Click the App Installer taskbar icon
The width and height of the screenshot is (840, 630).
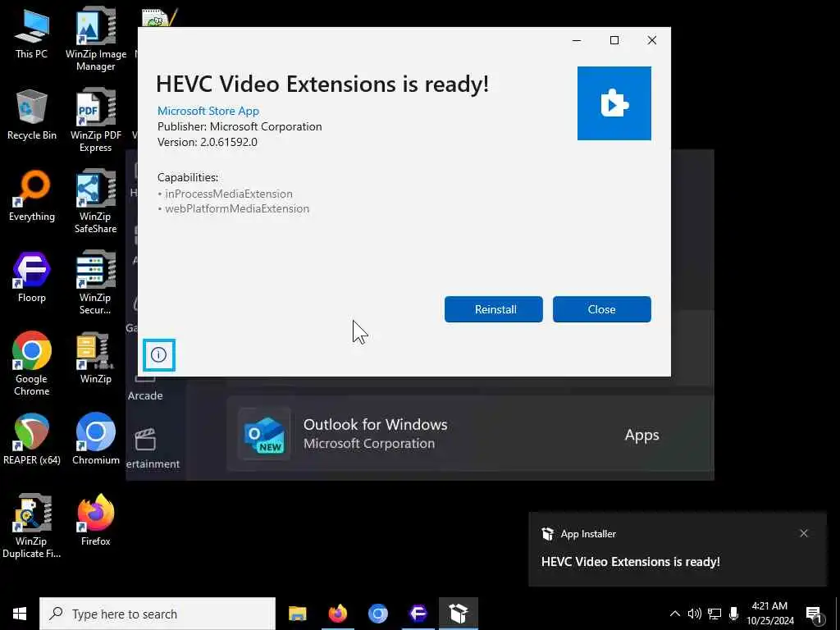[459, 614]
